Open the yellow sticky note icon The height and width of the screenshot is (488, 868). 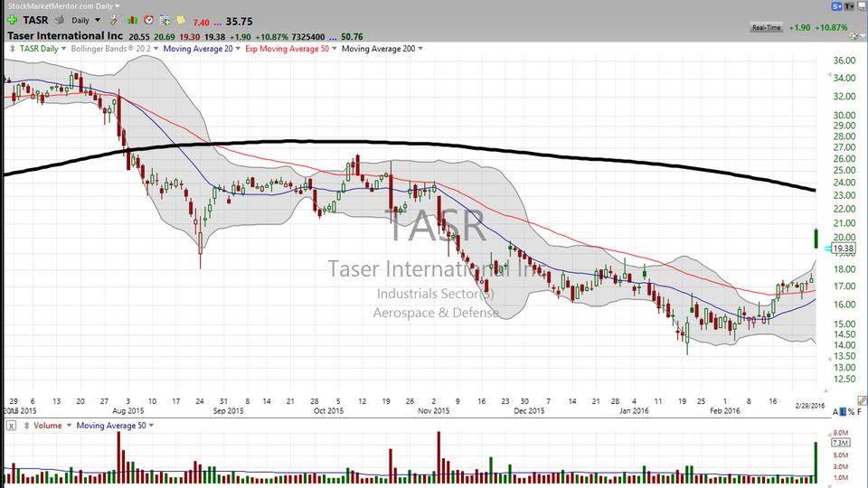click(x=181, y=20)
